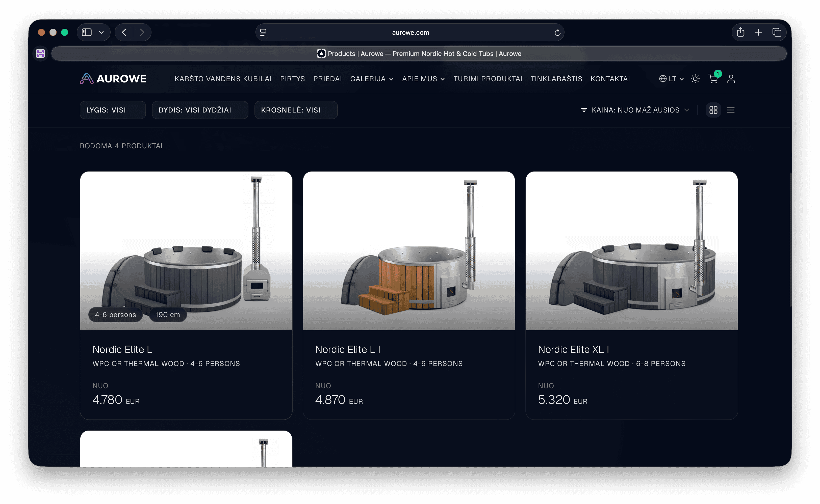Reload the page in address bar
This screenshot has height=504, width=820.
click(557, 33)
